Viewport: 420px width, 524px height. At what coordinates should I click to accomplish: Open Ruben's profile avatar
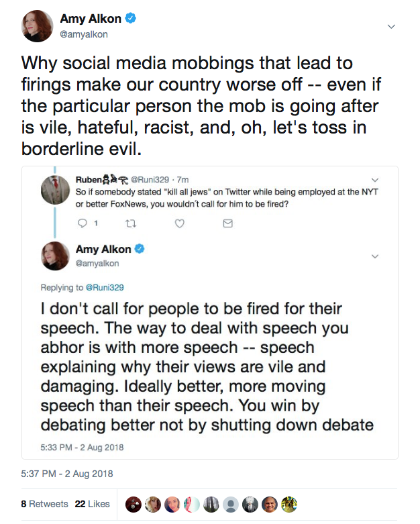coord(56,190)
